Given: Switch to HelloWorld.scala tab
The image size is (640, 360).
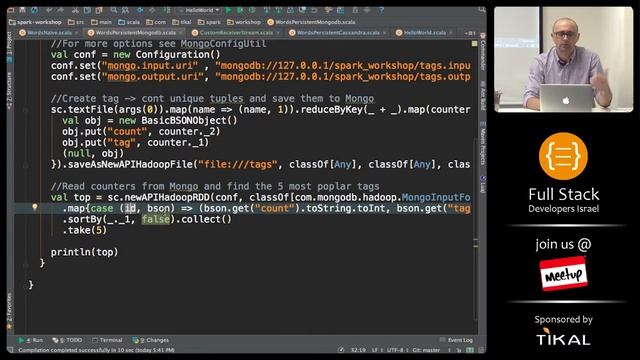Looking at the screenshot, I should coord(424,33).
